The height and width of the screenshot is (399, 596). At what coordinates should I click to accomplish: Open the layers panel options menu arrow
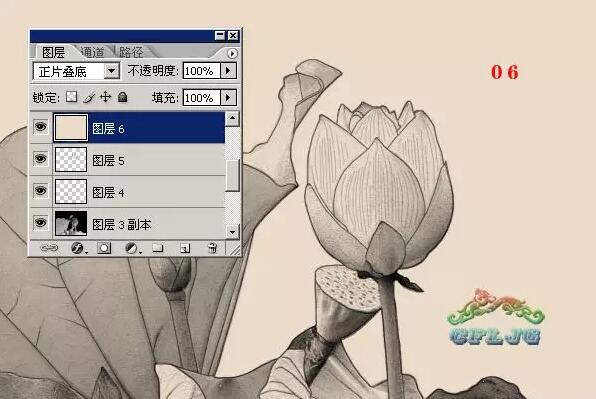point(232,53)
